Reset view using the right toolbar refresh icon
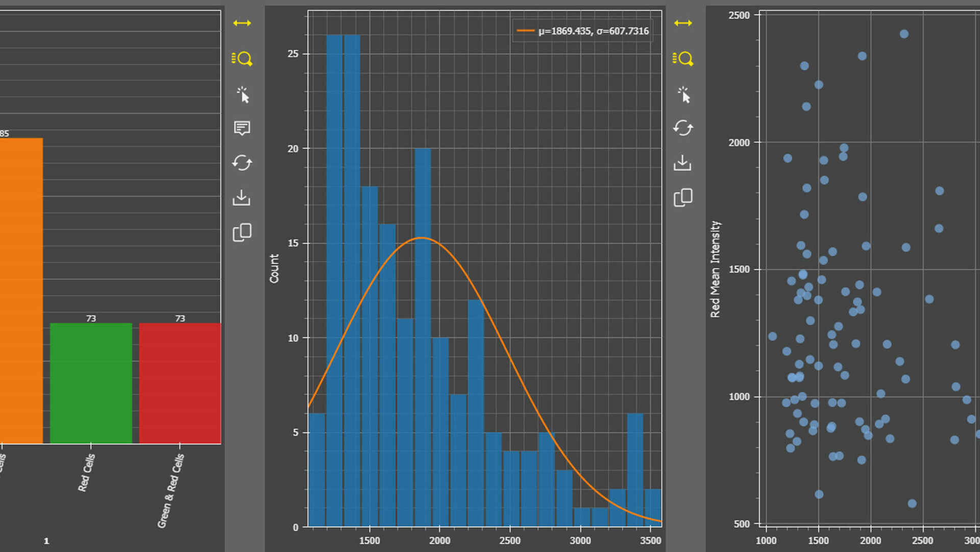The width and height of the screenshot is (980, 552). pyautogui.click(x=683, y=128)
